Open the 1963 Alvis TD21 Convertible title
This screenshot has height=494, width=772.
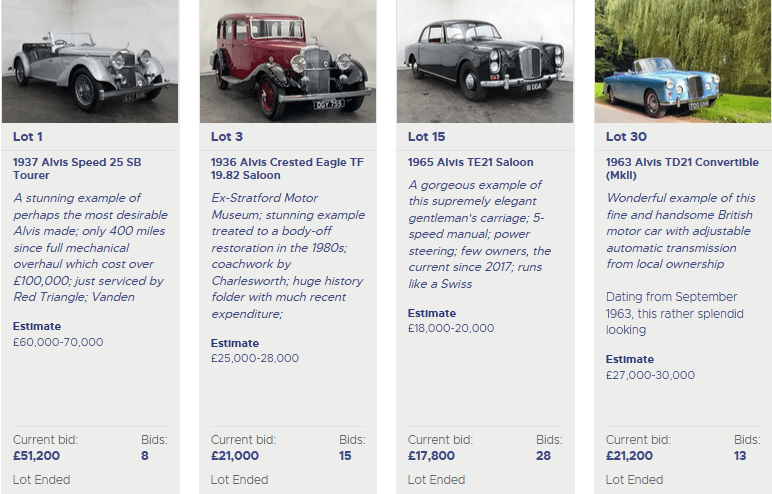682,168
